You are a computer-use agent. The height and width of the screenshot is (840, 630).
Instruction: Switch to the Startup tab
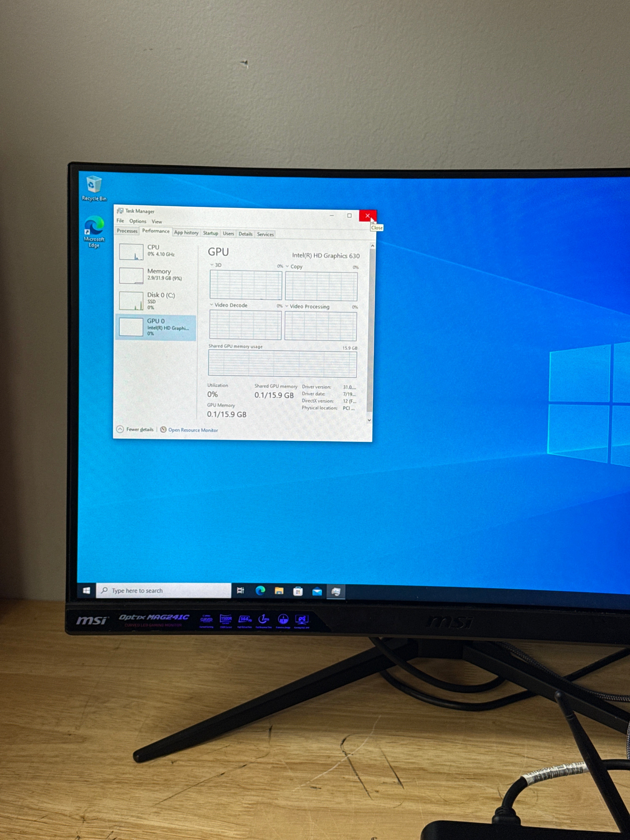pyautogui.click(x=210, y=233)
